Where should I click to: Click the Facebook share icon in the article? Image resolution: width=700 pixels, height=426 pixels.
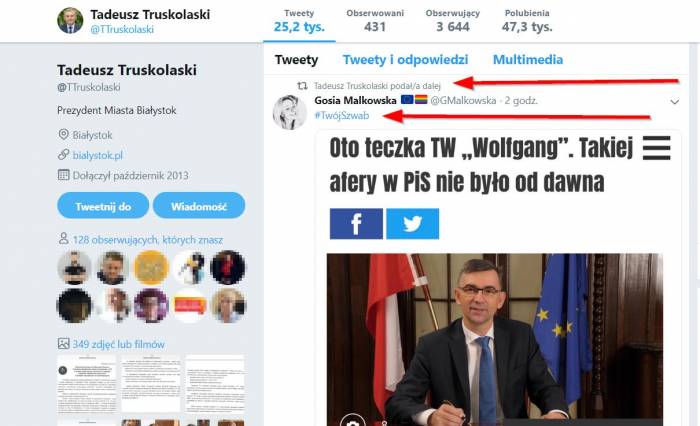pos(356,224)
